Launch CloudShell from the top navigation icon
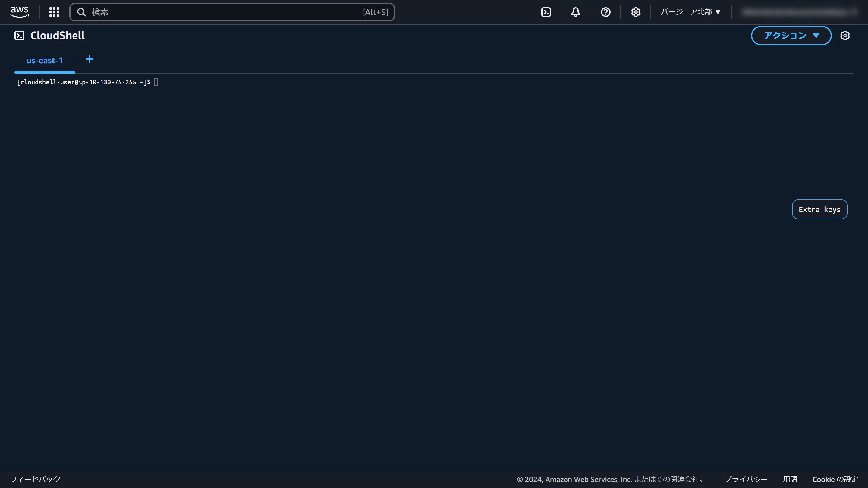The height and width of the screenshot is (488, 868). (x=546, y=12)
